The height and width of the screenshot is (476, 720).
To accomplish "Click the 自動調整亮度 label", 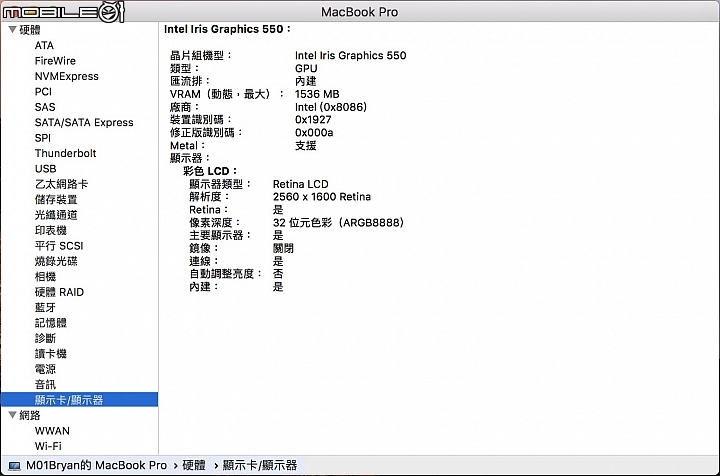I will pyautogui.click(x=225, y=274).
